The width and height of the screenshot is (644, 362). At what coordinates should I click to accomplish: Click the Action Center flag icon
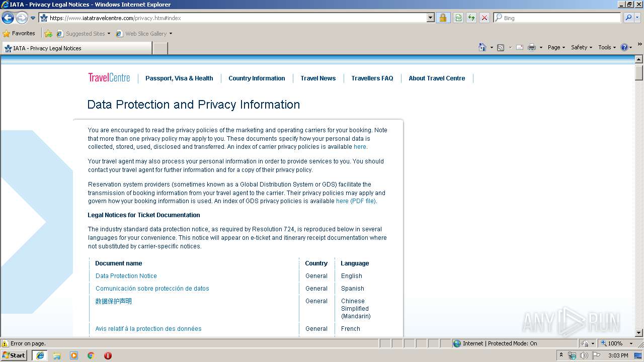tap(596, 355)
